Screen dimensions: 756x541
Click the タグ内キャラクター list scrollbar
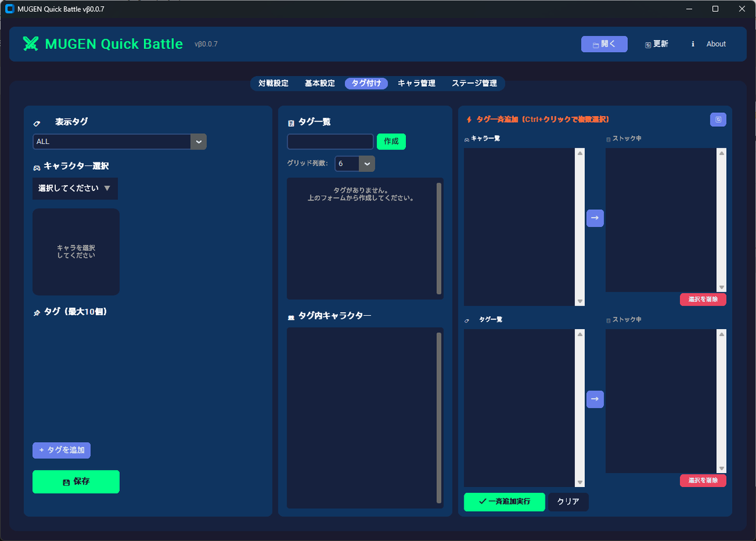pyautogui.click(x=439, y=417)
